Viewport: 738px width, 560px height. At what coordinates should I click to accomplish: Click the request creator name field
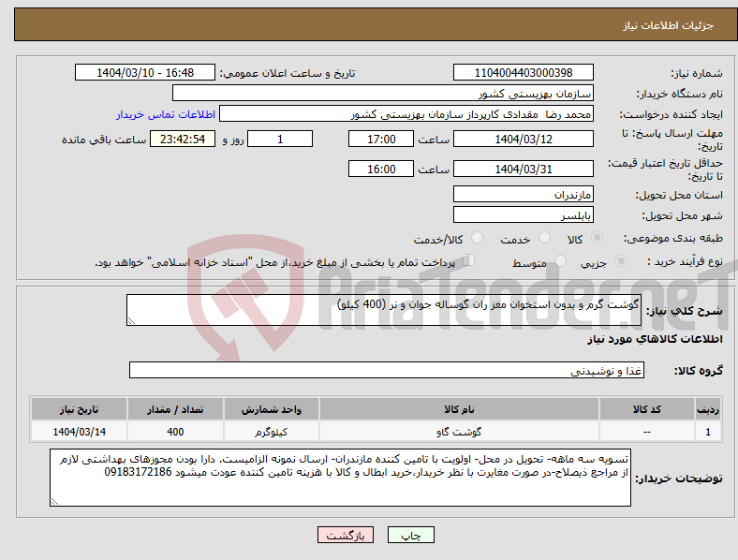[x=406, y=114]
